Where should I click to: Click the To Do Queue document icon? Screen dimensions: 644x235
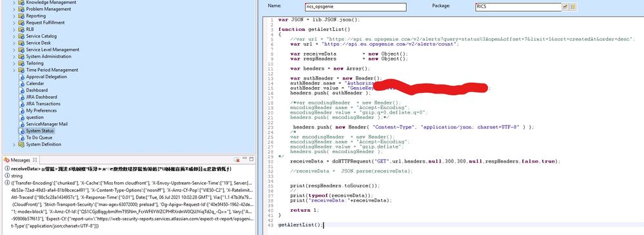[x=22, y=138]
